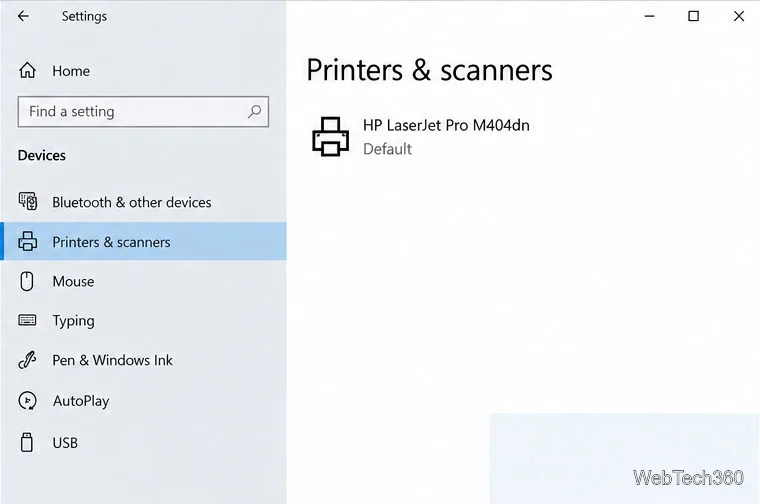The width and height of the screenshot is (760, 504).
Task: Click the HP LaserJet printer icon
Action: point(331,137)
